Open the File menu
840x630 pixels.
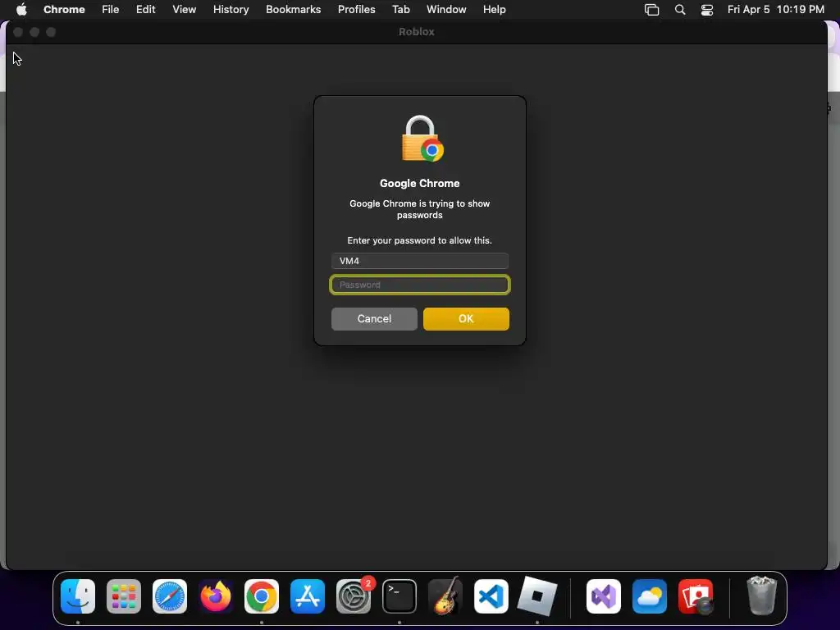click(111, 10)
